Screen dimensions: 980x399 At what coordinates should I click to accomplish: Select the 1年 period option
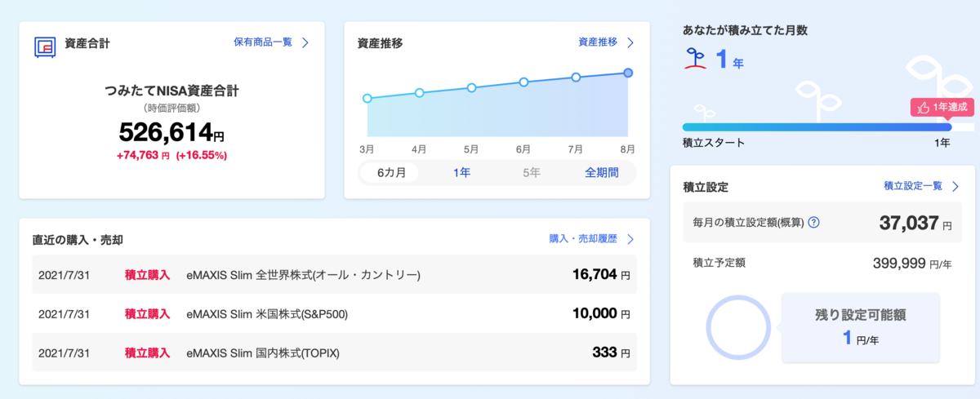(461, 172)
